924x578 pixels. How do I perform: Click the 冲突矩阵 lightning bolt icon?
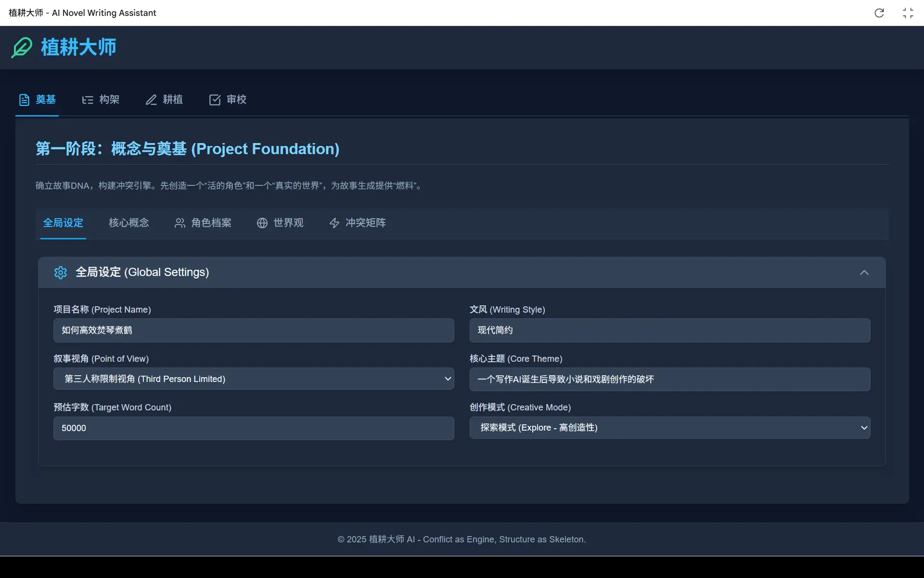334,223
